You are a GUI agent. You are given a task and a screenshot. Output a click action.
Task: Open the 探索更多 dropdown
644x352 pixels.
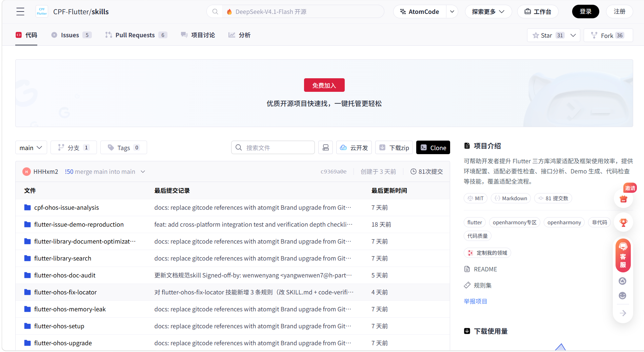[x=488, y=12]
